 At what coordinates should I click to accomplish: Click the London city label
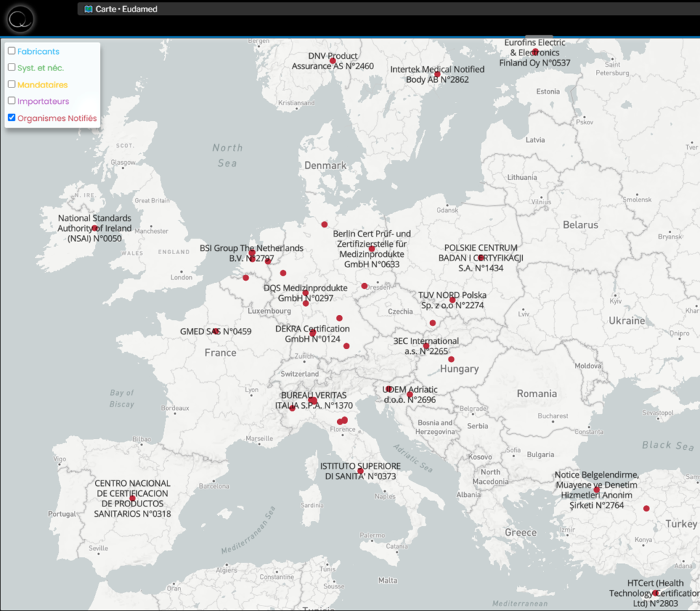tap(181, 277)
